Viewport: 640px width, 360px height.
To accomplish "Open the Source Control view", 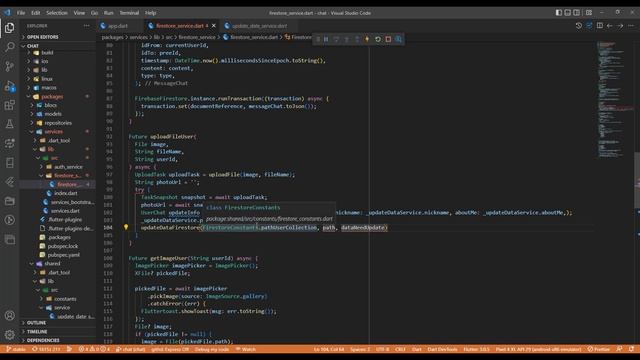I will 9,66.
